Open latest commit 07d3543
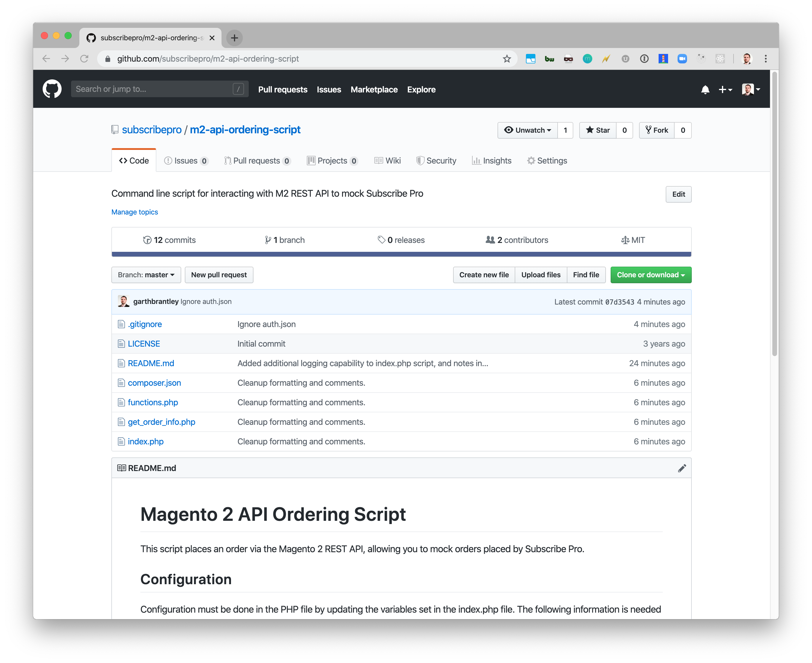This screenshot has height=663, width=812. point(619,302)
